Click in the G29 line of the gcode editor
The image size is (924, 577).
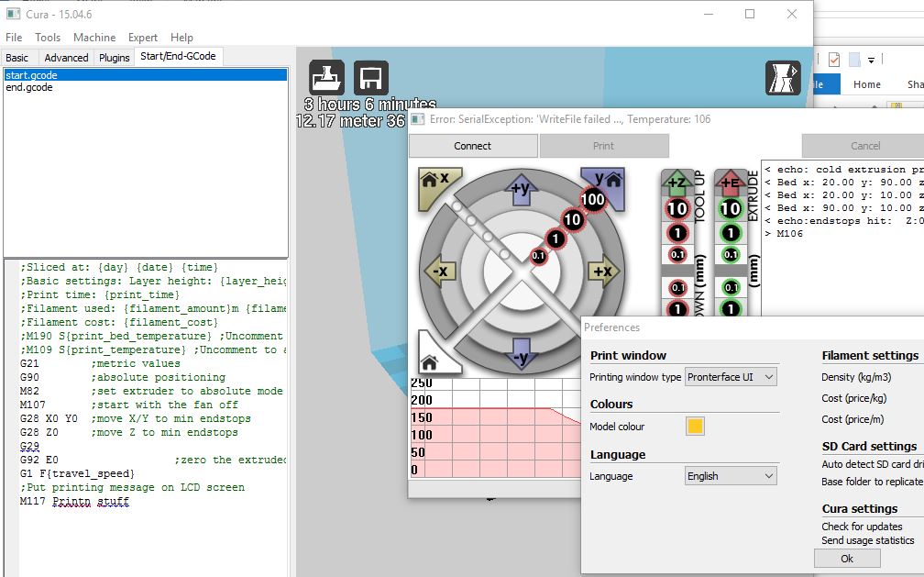(x=29, y=446)
